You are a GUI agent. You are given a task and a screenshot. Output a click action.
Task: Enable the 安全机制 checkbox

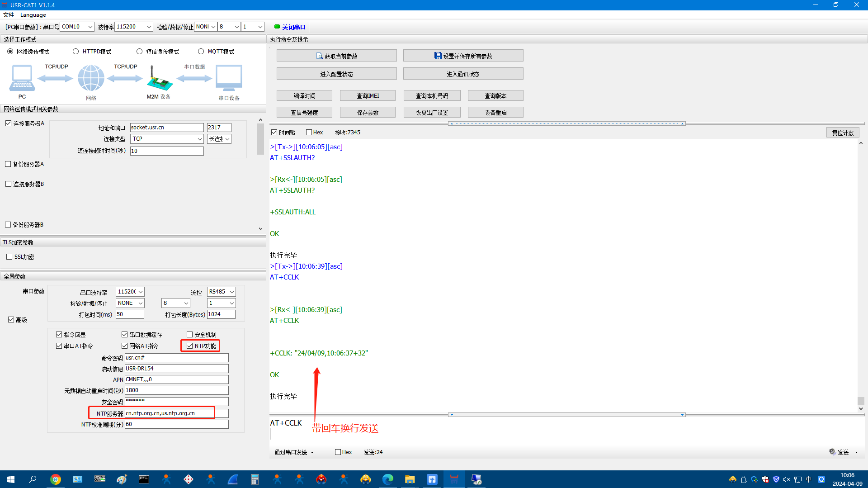[190, 335]
